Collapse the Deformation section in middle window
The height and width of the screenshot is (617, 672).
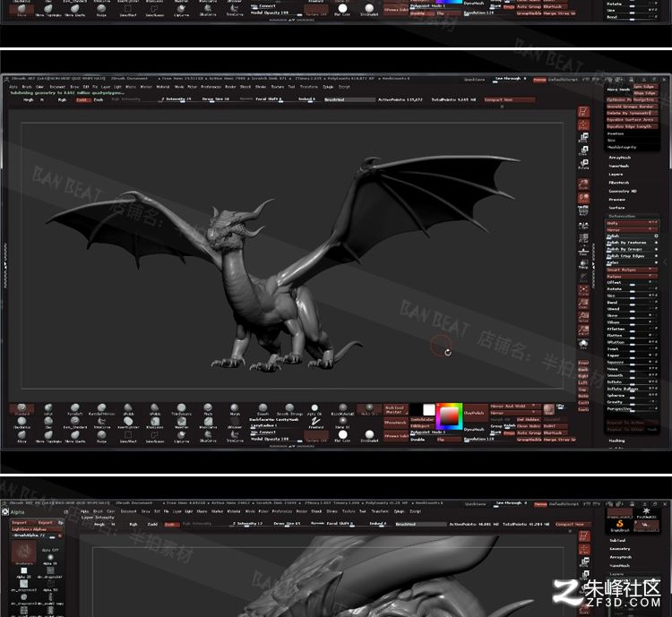tap(623, 217)
